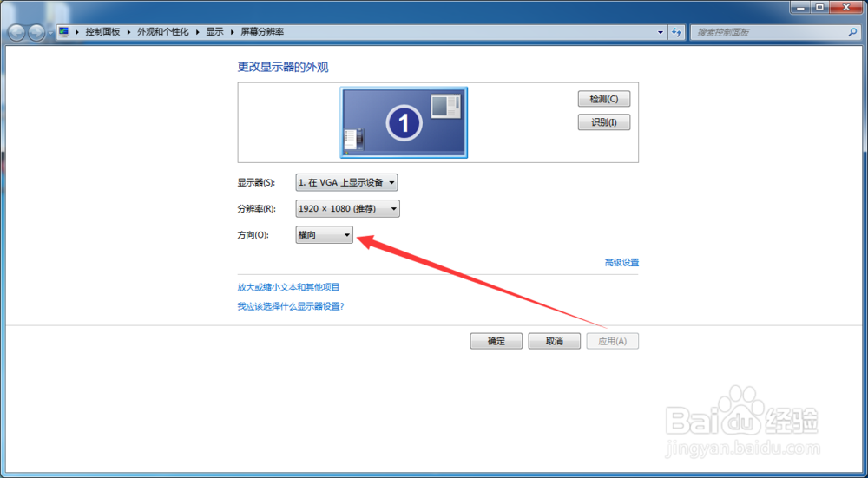This screenshot has width=868, height=478.
Task: Click the 显示器(S): label
Action: [256, 182]
